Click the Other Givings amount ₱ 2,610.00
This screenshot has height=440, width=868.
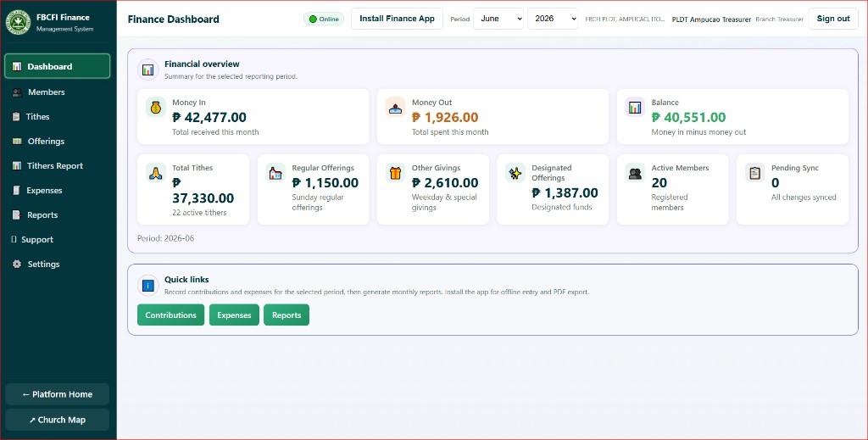445,182
